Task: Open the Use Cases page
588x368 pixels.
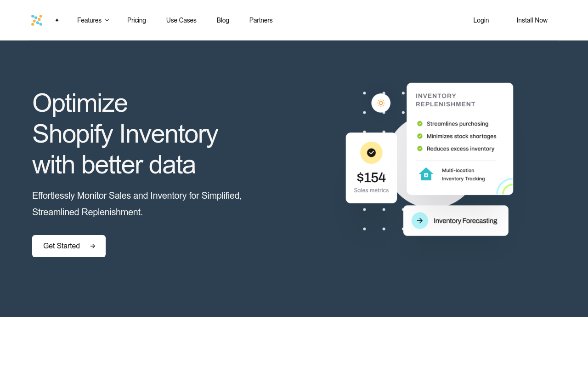Action: (x=181, y=20)
